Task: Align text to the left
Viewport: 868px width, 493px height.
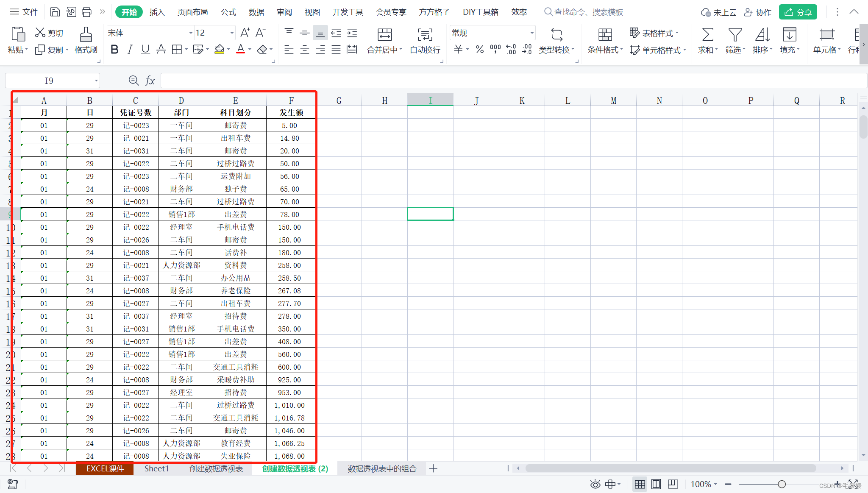Action: point(289,50)
